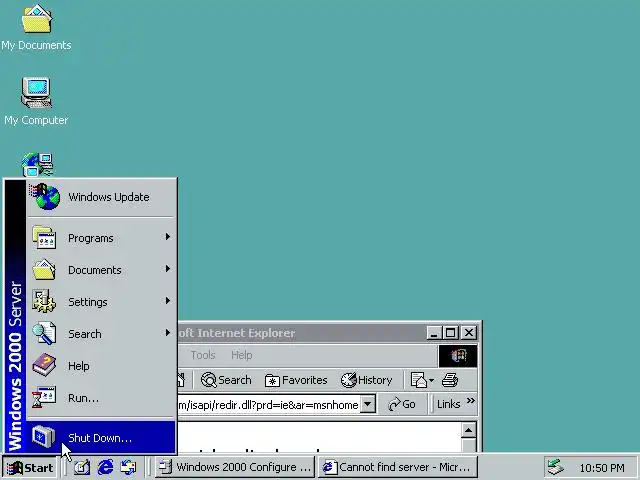Open Favorites pane in Internet Explorer toolbar
This screenshot has width=640, height=480.
pos(296,380)
